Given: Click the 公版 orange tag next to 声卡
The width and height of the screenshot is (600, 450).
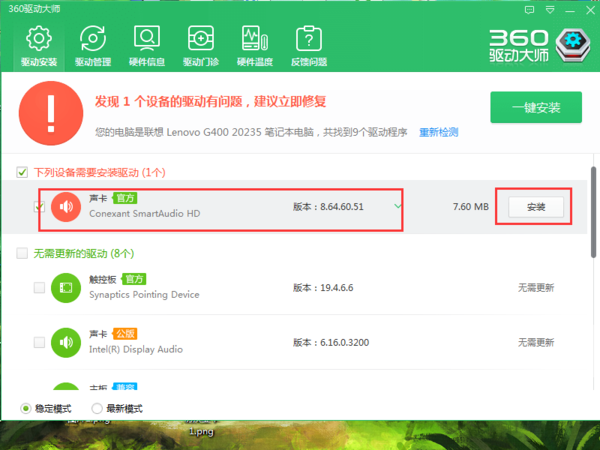Looking at the screenshot, I should 125,334.
